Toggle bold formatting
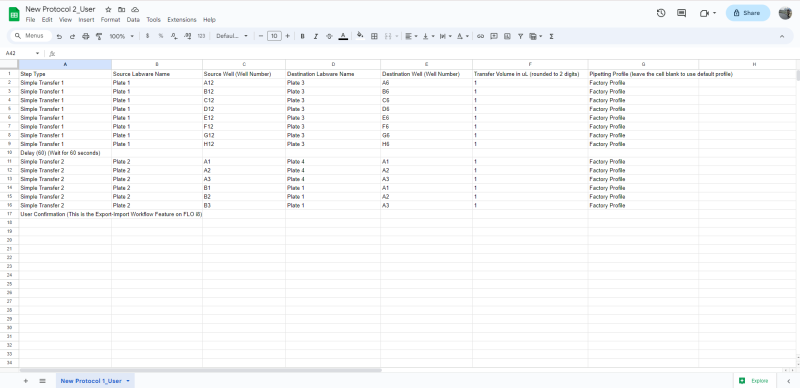 [303, 36]
